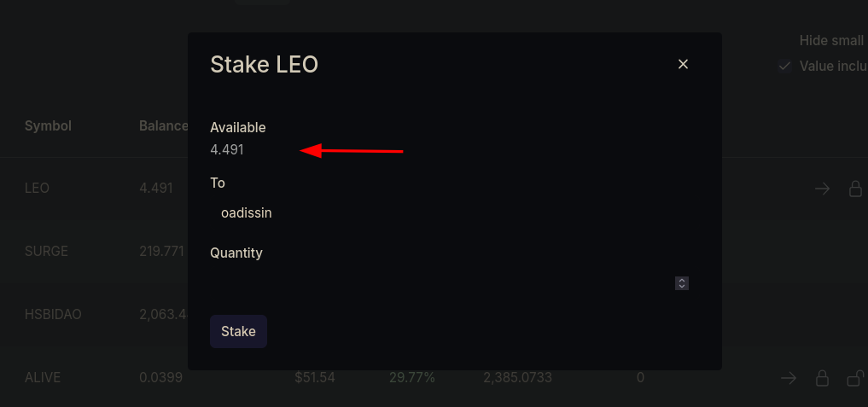Viewport: 868px width, 407px height.
Task: Click the open lock unstake icon for ALIVE
Action: [854, 377]
